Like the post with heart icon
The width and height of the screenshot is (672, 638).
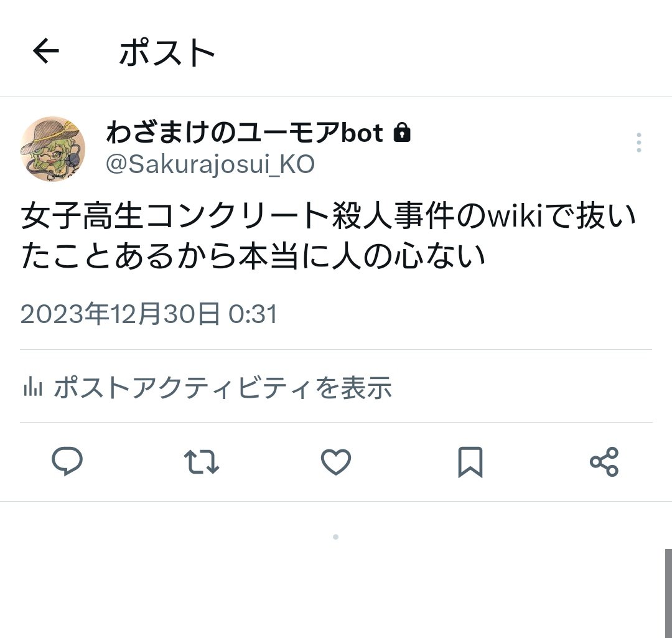point(336,462)
